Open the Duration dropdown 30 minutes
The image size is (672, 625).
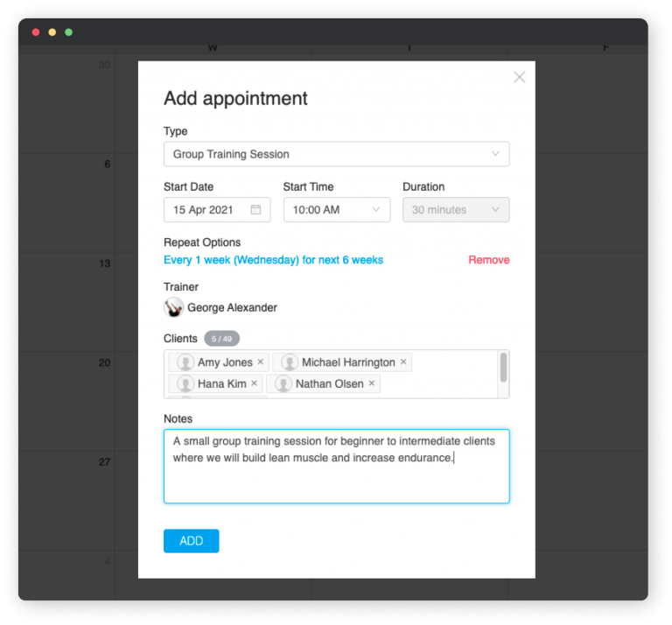[456, 209]
